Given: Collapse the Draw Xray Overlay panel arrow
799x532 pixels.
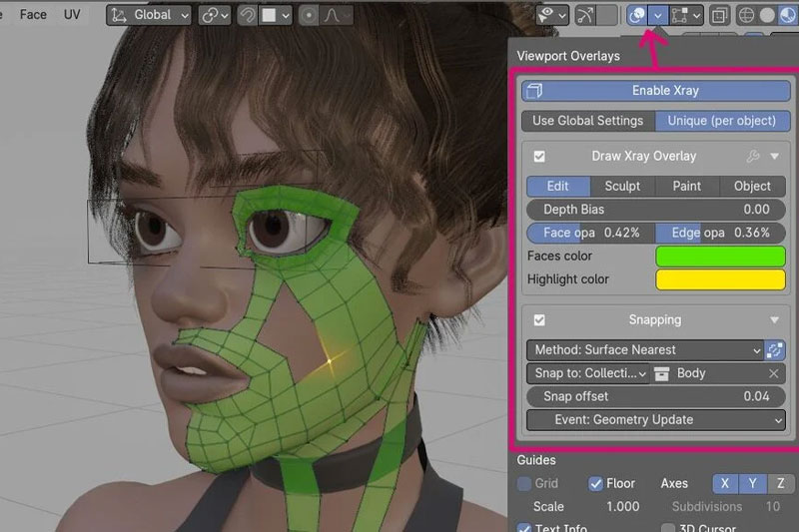Looking at the screenshot, I should point(775,157).
